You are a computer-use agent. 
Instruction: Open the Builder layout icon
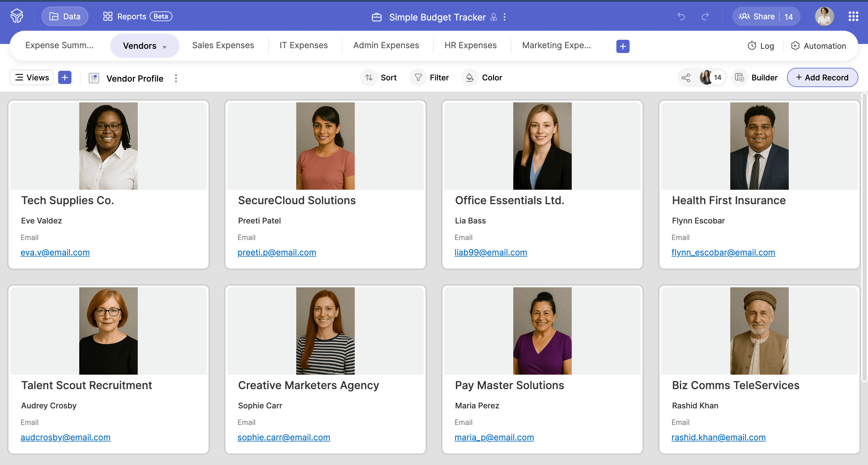[x=740, y=78]
